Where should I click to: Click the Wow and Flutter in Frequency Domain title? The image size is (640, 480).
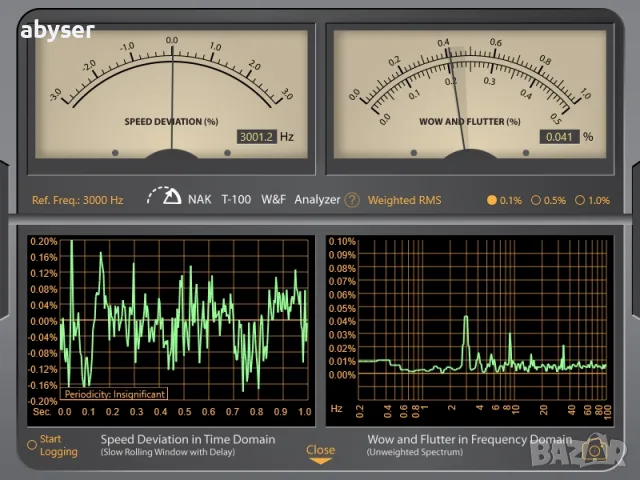pos(469,439)
